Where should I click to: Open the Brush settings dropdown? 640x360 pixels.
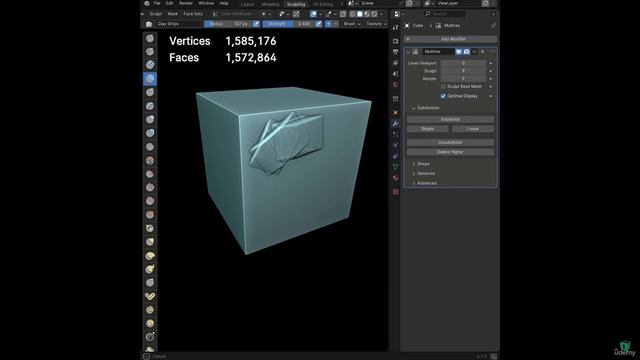[x=352, y=24]
